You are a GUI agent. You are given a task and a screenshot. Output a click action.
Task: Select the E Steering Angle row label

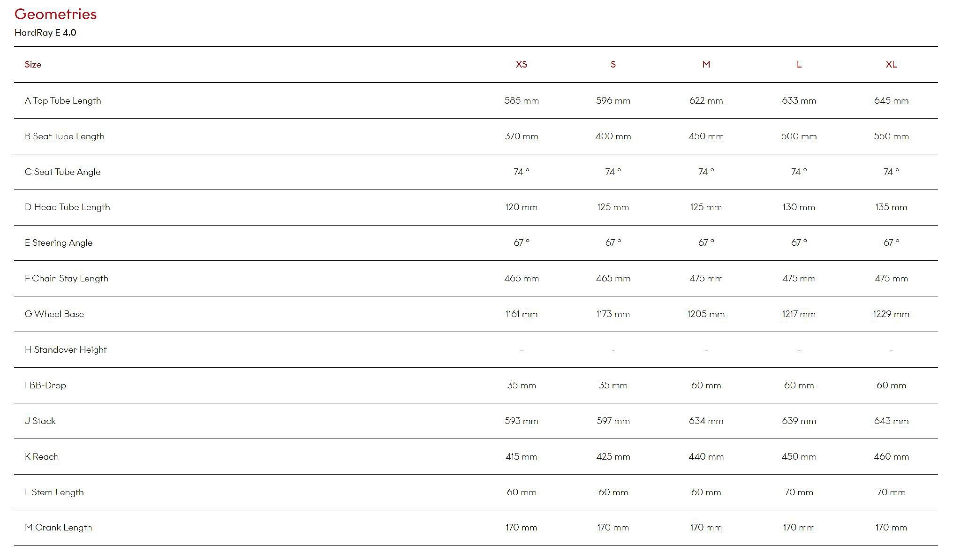[59, 243]
